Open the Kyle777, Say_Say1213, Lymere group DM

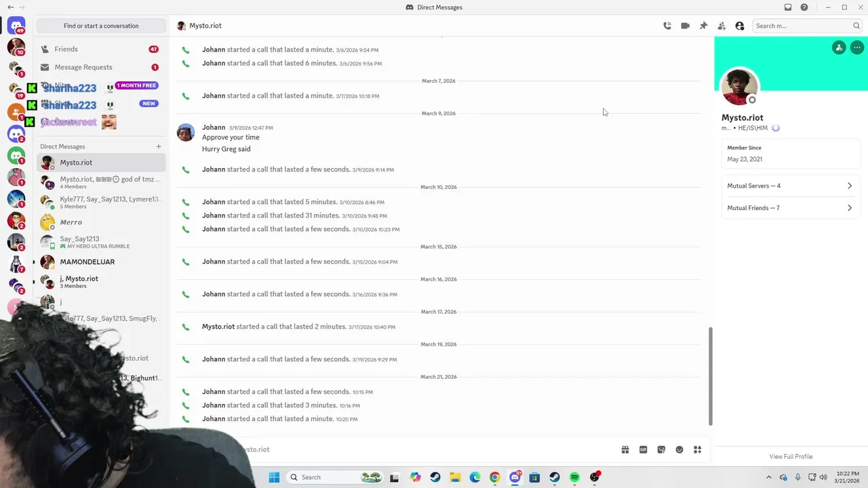click(101, 202)
